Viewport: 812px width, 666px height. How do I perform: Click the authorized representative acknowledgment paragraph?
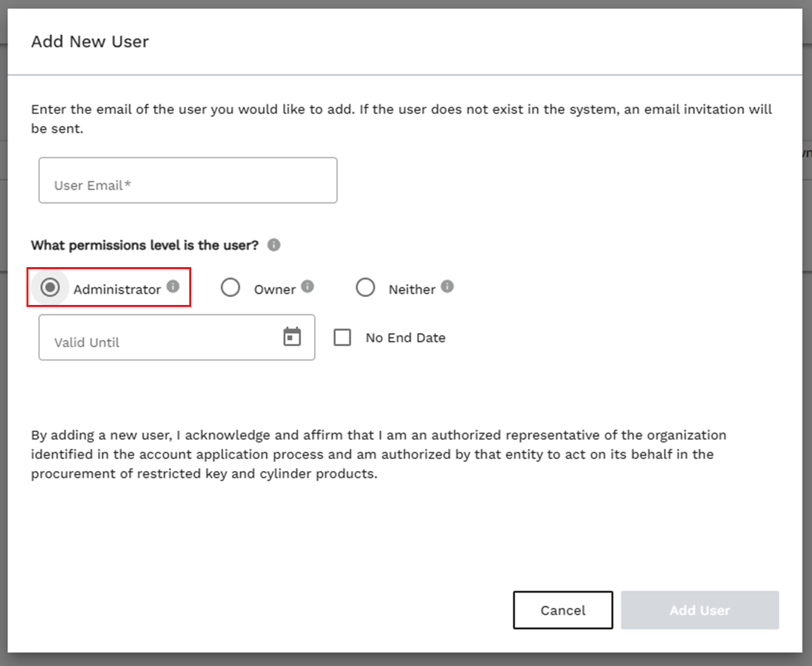tap(379, 454)
